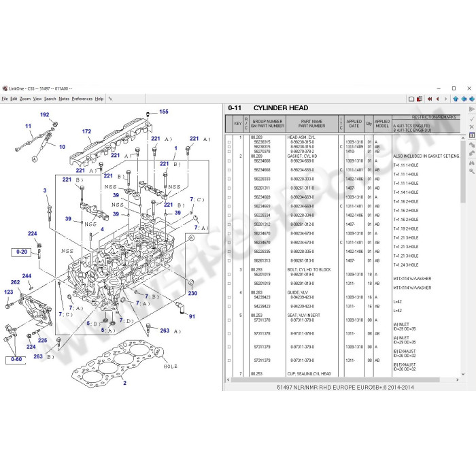
Task: Open the Preferences menu
Action: click(x=82, y=99)
